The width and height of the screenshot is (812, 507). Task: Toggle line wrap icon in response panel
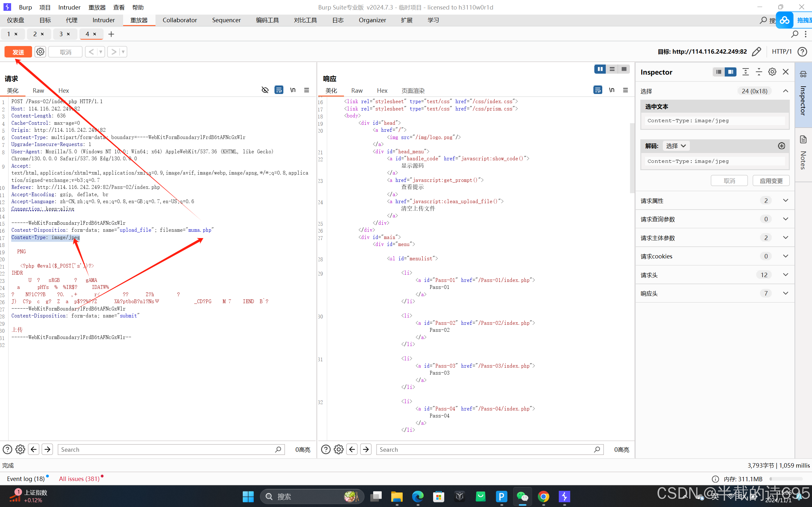597,90
